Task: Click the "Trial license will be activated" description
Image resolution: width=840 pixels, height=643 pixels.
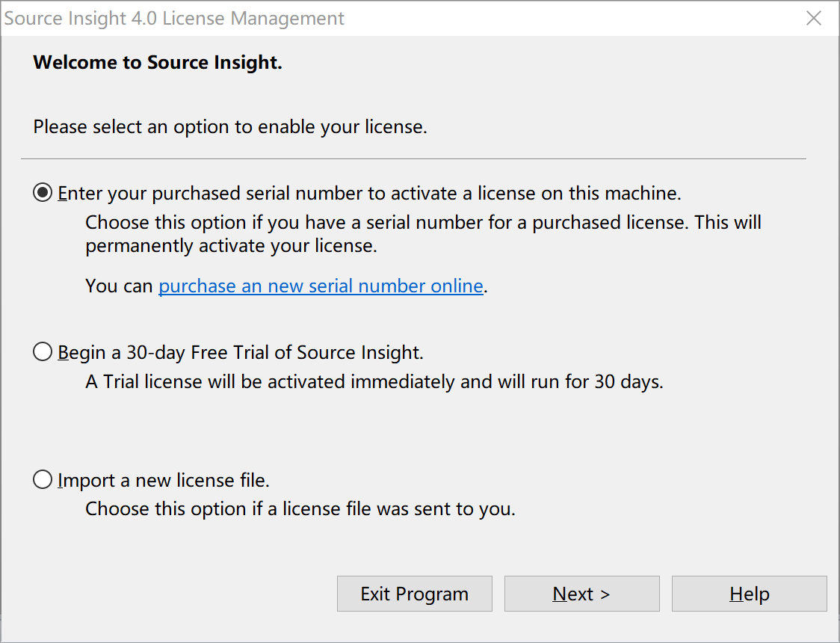Action: click(374, 382)
